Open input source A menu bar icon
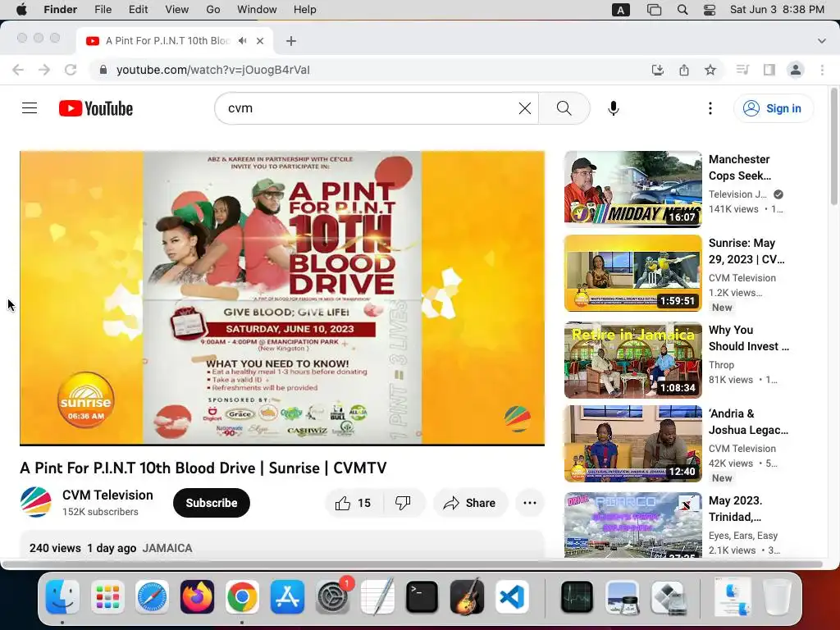This screenshot has width=840, height=630. pos(620,10)
